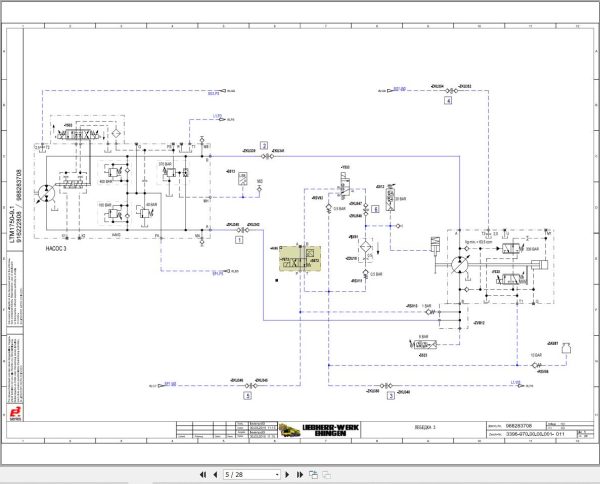
Task: Click the E3 series logo in margin
Action: (16, 414)
